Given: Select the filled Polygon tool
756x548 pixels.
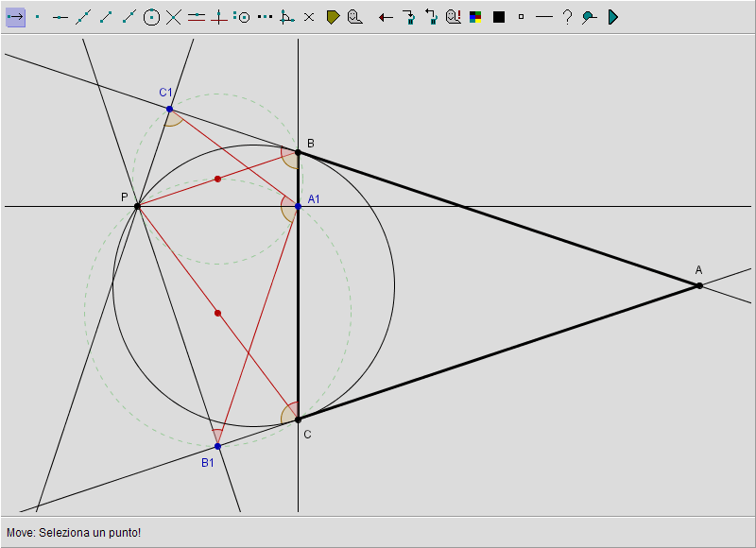Looking at the screenshot, I should (x=333, y=17).
